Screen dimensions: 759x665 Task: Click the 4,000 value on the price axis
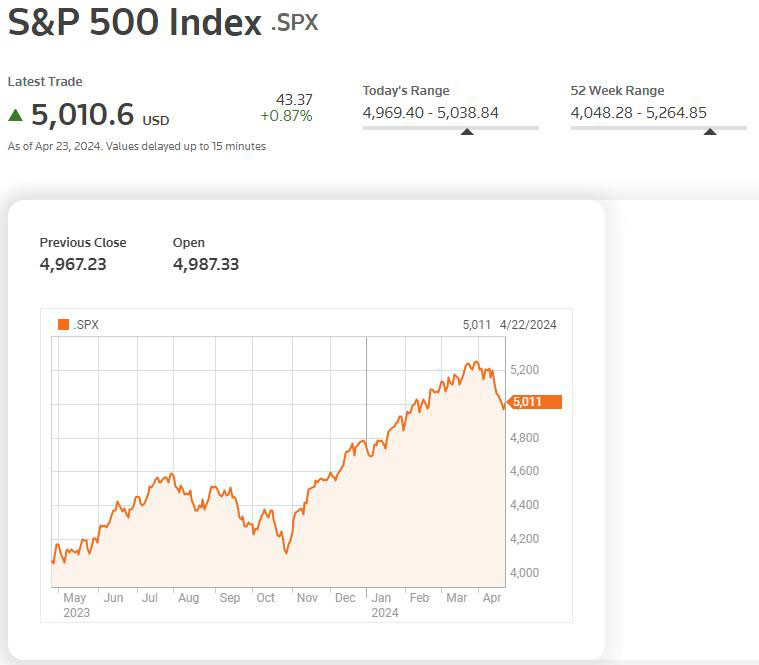[x=524, y=573]
